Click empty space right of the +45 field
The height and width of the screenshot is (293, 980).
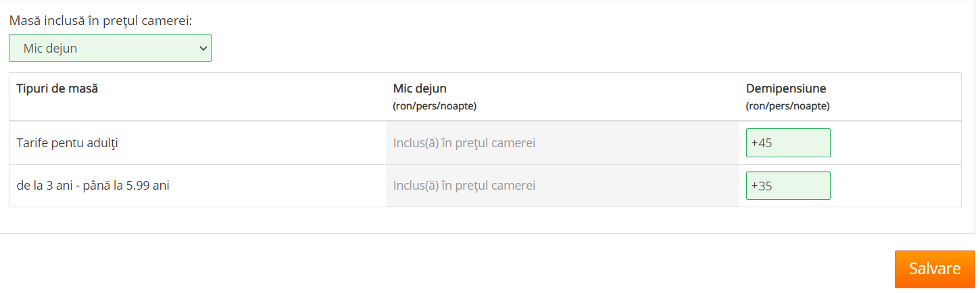pyautogui.click(x=892, y=142)
